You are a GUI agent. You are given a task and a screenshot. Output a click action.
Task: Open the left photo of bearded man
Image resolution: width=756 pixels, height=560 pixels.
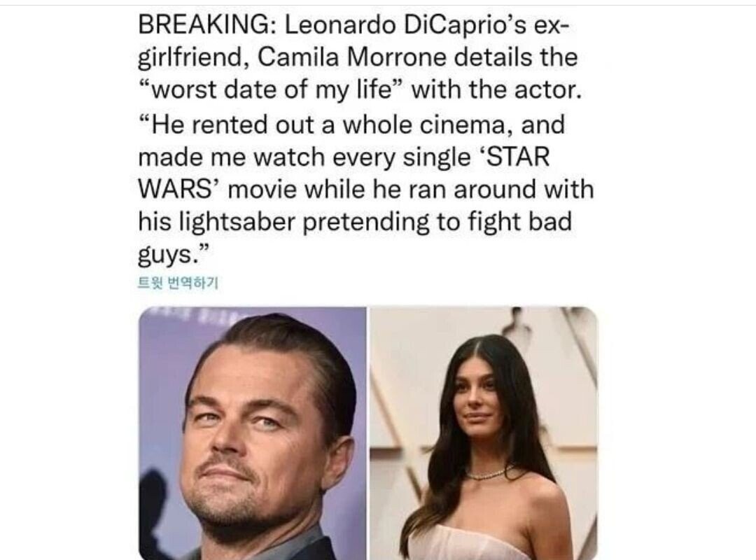(x=253, y=433)
